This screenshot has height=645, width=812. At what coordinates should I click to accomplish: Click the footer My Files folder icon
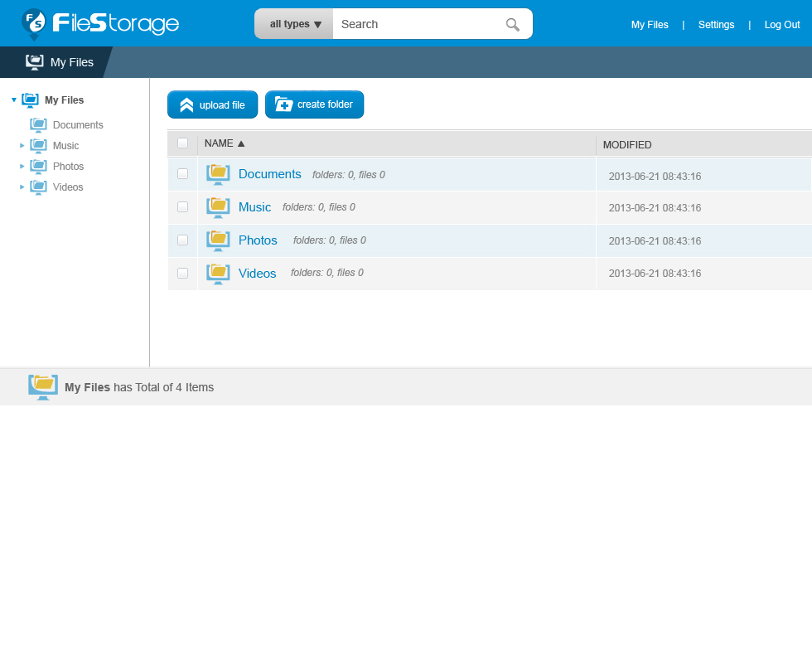(x=43, y=387)
